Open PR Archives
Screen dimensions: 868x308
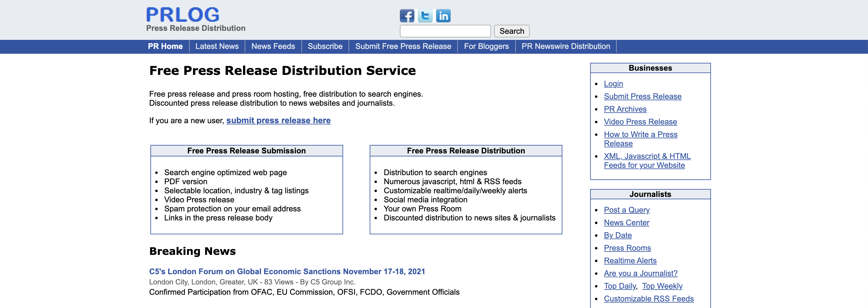point(625,109)
